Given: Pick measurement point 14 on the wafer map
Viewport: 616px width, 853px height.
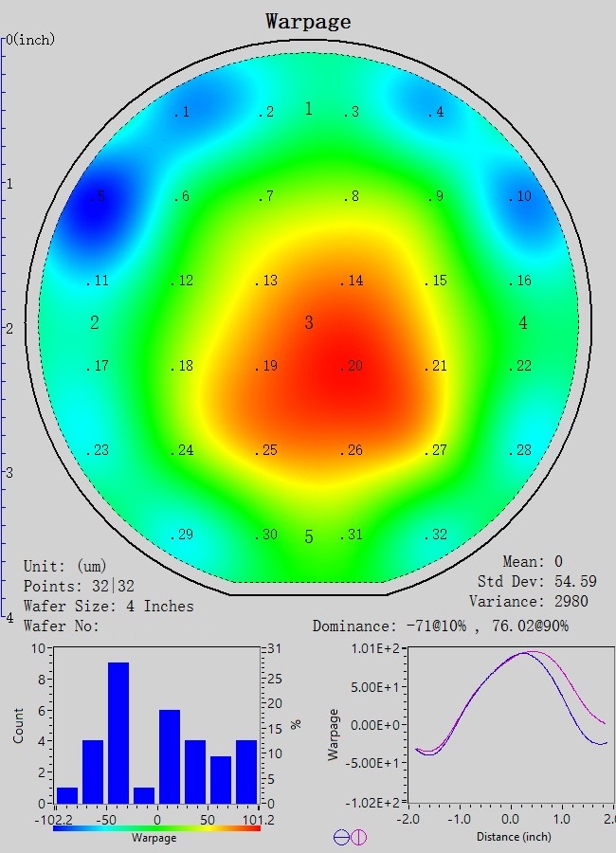Looking at the screenshot, I should (x=353, y=281).
